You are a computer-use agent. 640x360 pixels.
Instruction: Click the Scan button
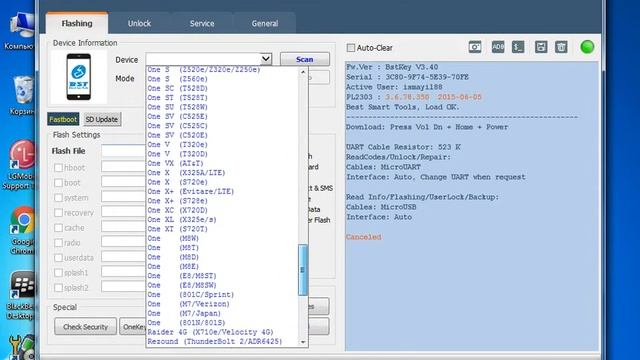pos(304,59)
